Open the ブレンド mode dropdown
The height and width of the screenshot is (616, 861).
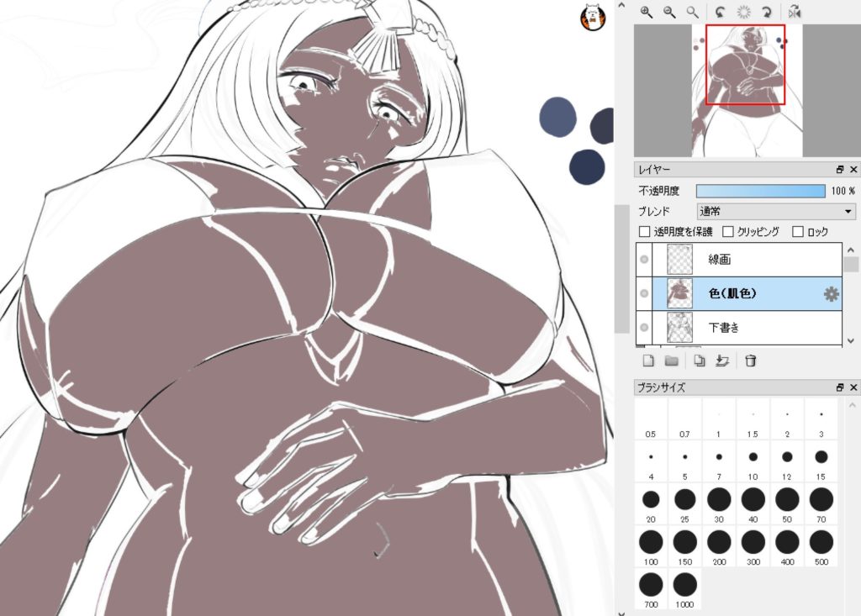click(x=776, y=211)
